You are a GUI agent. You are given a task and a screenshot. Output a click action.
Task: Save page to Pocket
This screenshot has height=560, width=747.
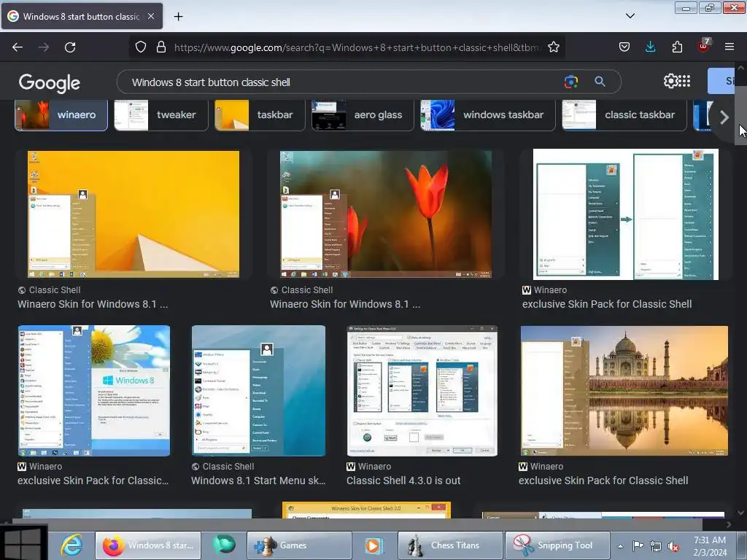(624, 47)
